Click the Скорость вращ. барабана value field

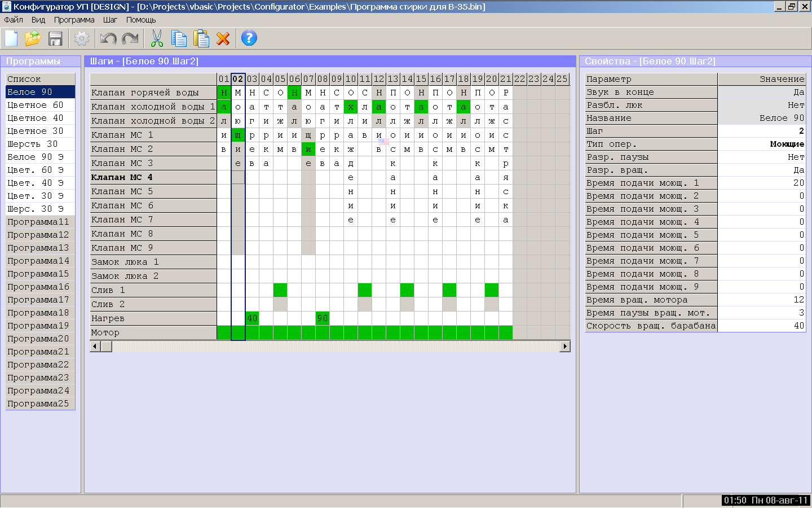coord(761,326)
